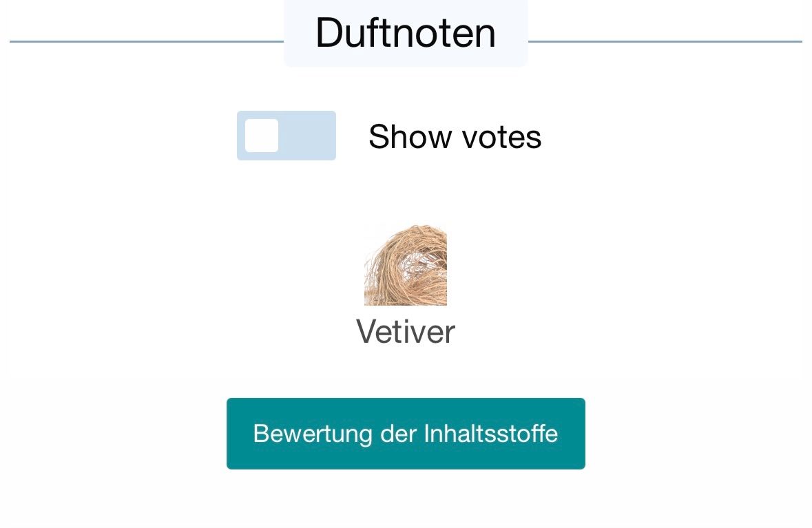The height and width of the screenshot is (528, 812).
Task: Click the white knob of the votes switch
Action: 262,136
